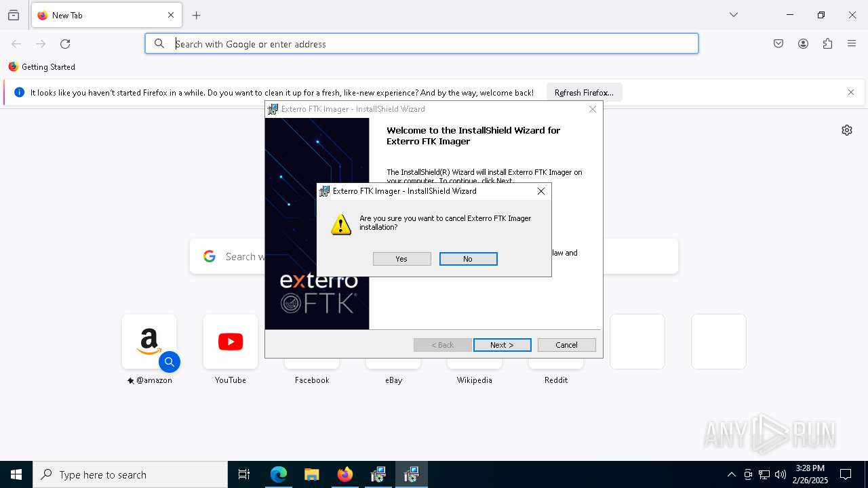Open the eBay shortcut label

coord(393,380)
